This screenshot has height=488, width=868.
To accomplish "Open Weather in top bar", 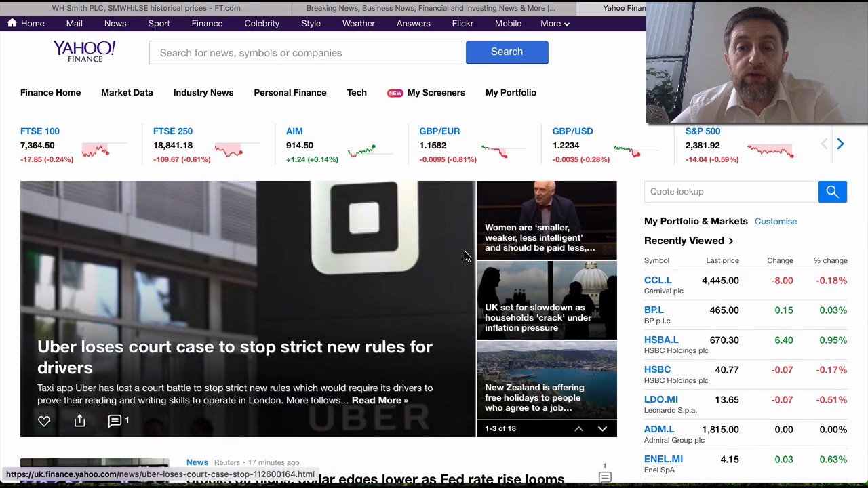I will click(359, 24).
